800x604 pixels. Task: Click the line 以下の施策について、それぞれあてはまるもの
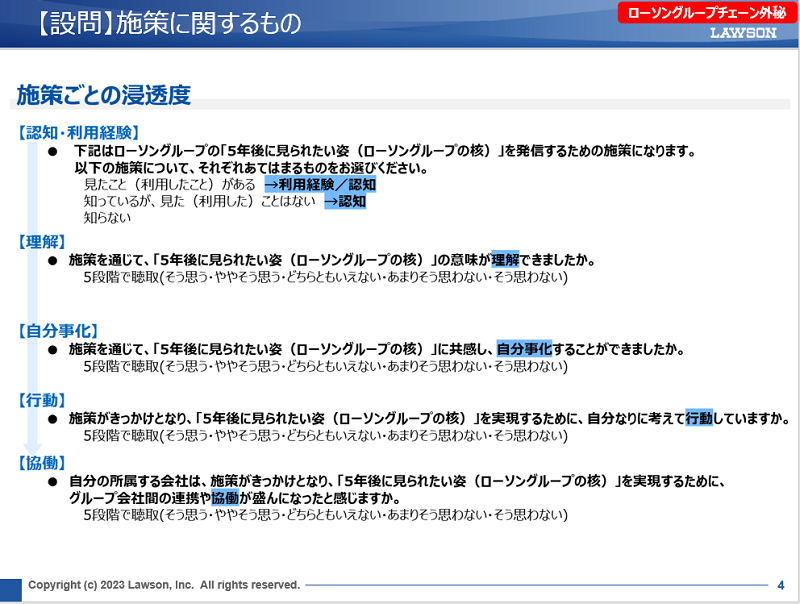tap(251, 168)
